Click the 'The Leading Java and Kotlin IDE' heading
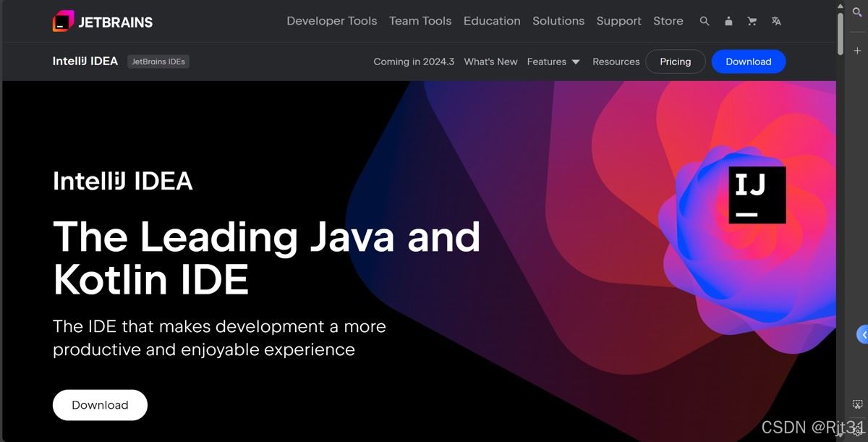This screenshot has height=442, width=868. point(267,258)
